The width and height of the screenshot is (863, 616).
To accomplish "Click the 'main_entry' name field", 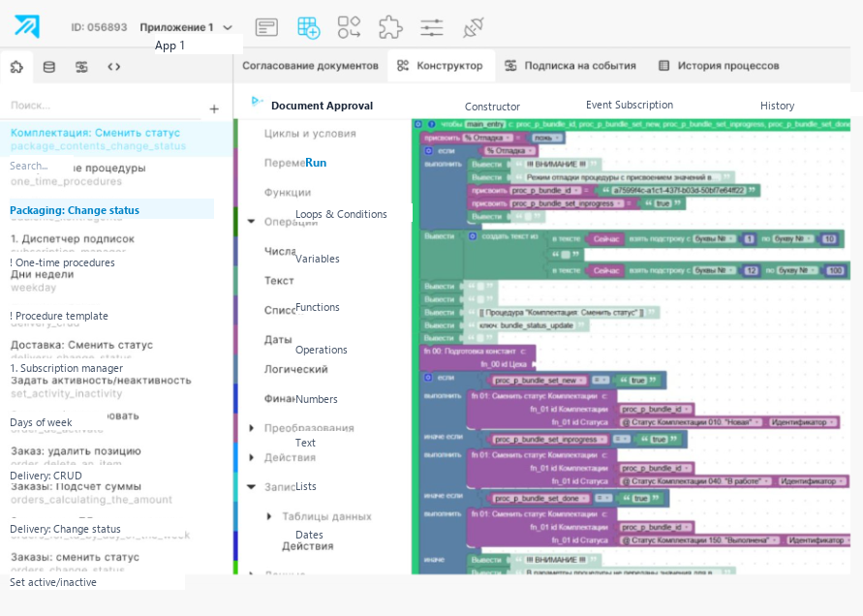I will pos(485,124).
